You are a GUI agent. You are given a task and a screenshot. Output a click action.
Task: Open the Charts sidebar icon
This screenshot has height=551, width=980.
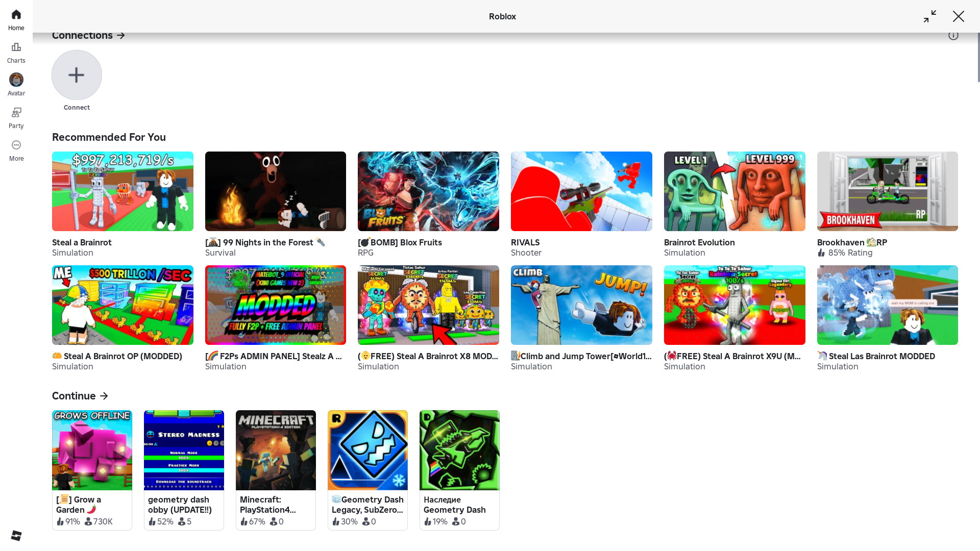point(16,52)
